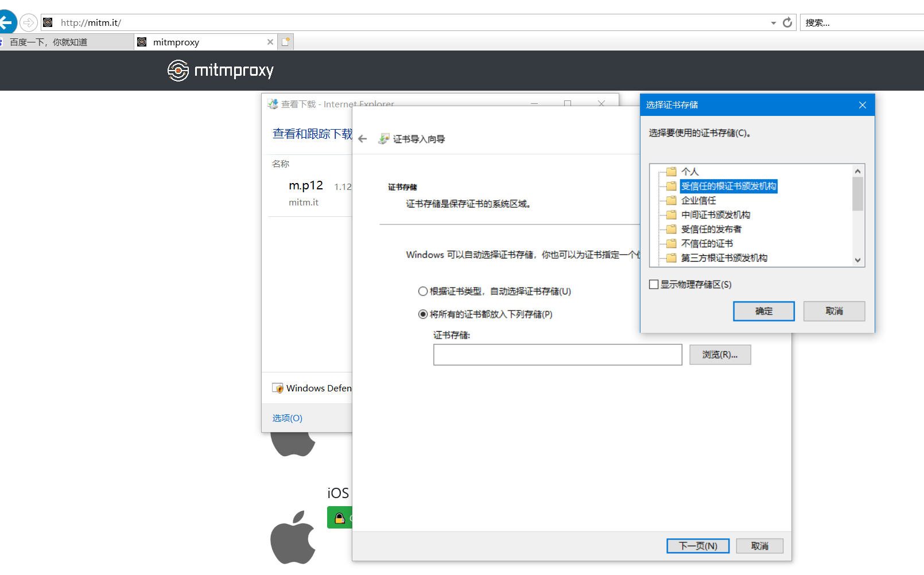Click the search box at top right
The image size is (924, 575).
pos(862,22)
